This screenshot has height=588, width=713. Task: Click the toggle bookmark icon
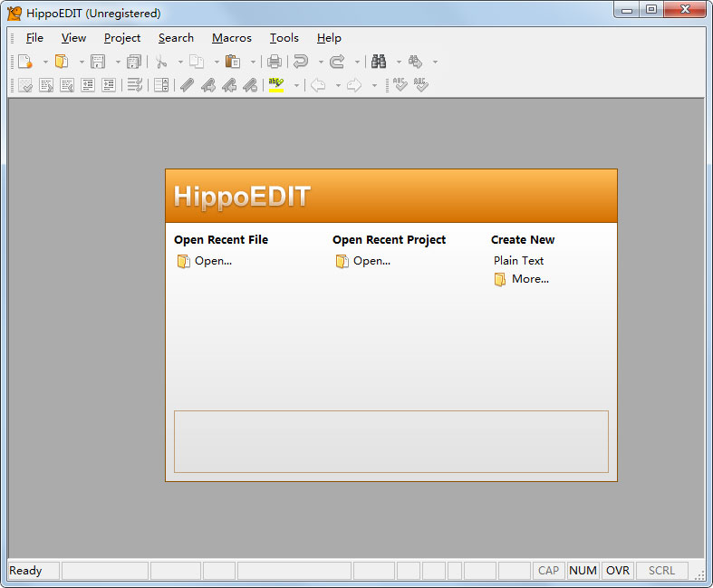(187, 85)
